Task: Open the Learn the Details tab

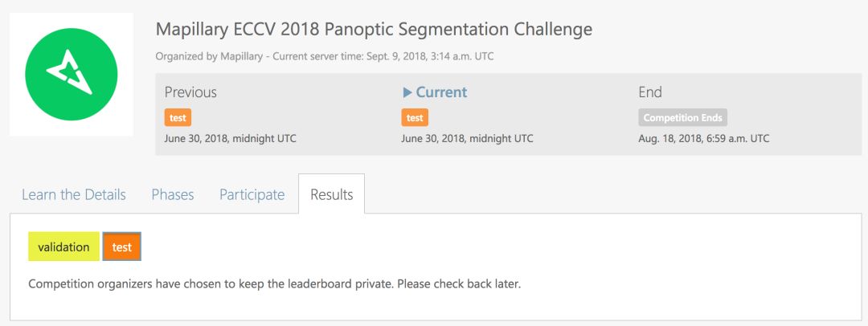Action: pos(74,194)
